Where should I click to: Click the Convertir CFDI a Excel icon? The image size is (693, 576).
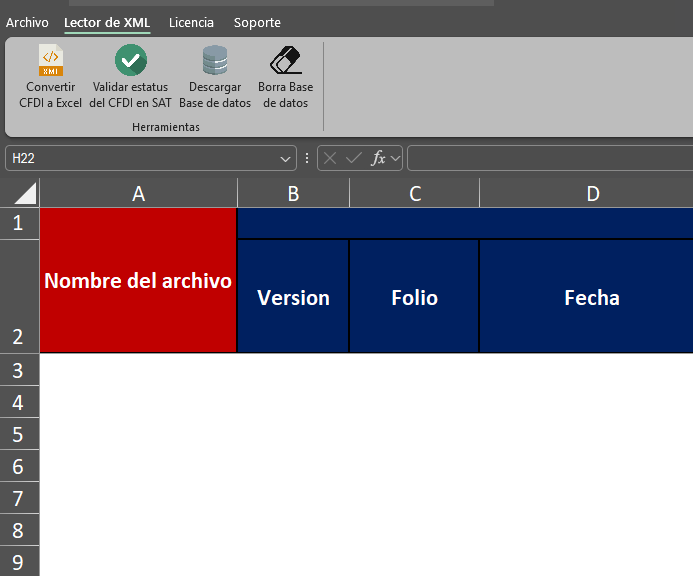pyautogui.click(x=50, y=62)
